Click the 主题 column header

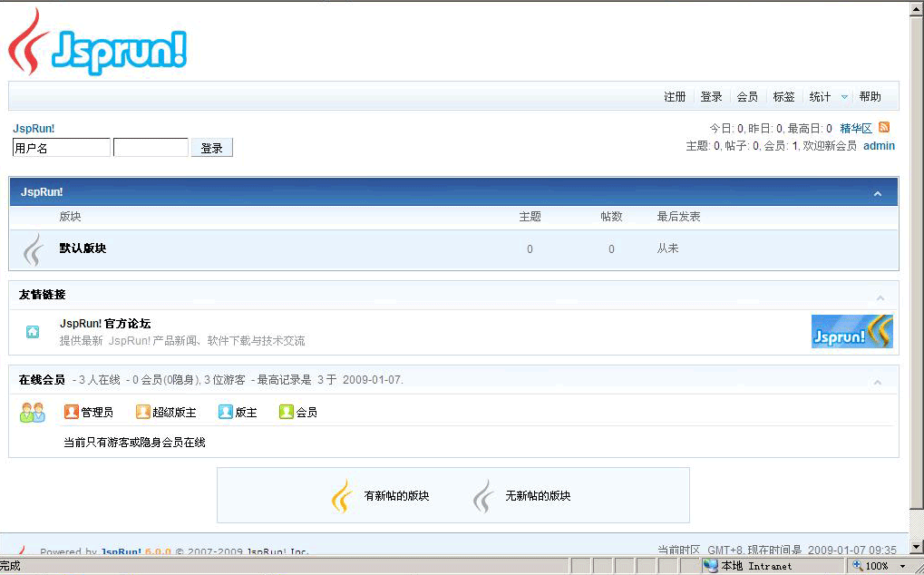point(530,217)
